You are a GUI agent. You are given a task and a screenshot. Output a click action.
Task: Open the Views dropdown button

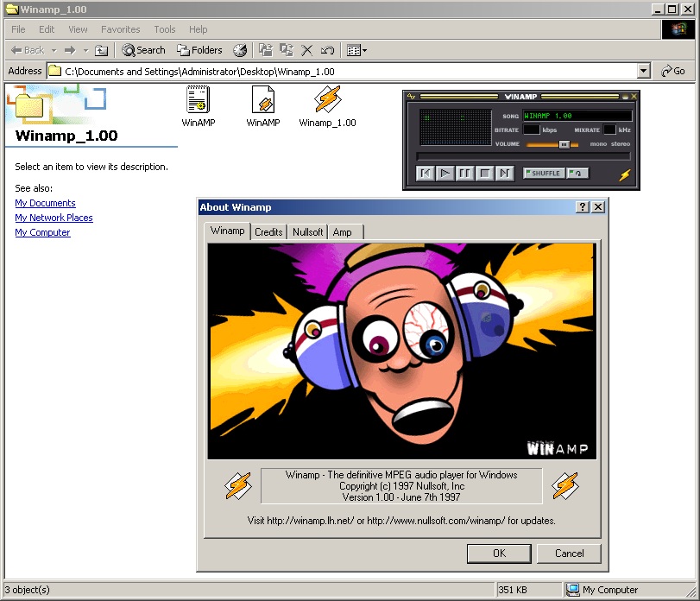356,50
